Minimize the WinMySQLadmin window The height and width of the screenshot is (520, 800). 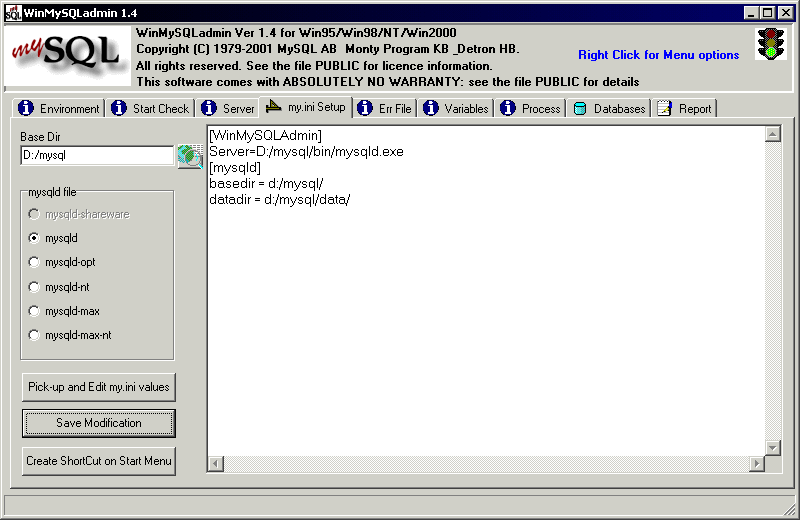coord(751,13)
